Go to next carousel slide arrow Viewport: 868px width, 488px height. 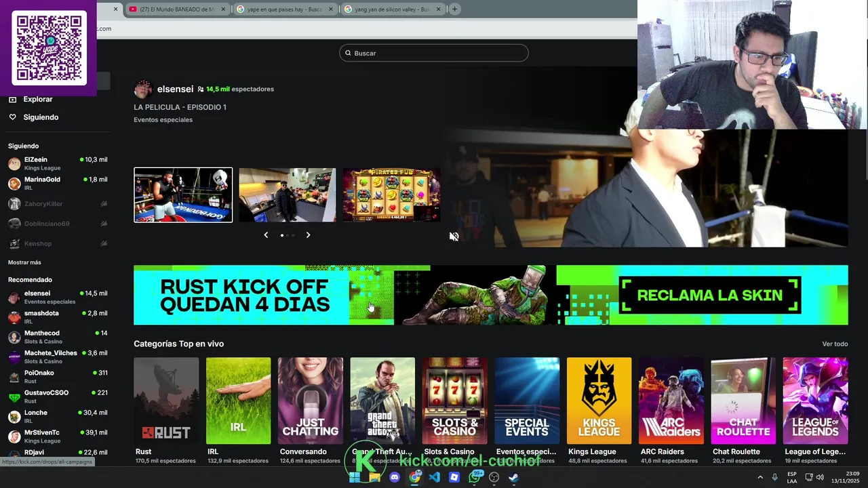tap(308, 235)
